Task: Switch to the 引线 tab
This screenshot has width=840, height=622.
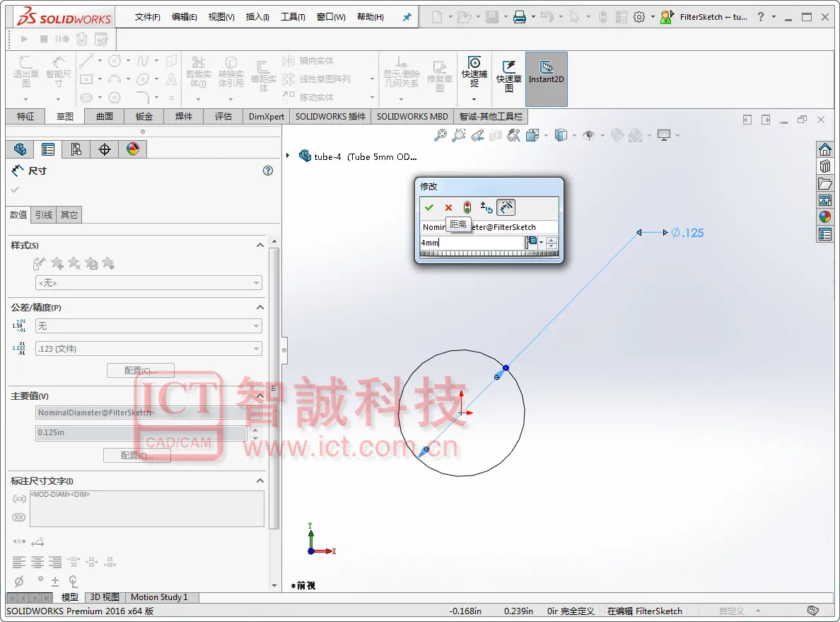Action: click(x=44, y=214)
